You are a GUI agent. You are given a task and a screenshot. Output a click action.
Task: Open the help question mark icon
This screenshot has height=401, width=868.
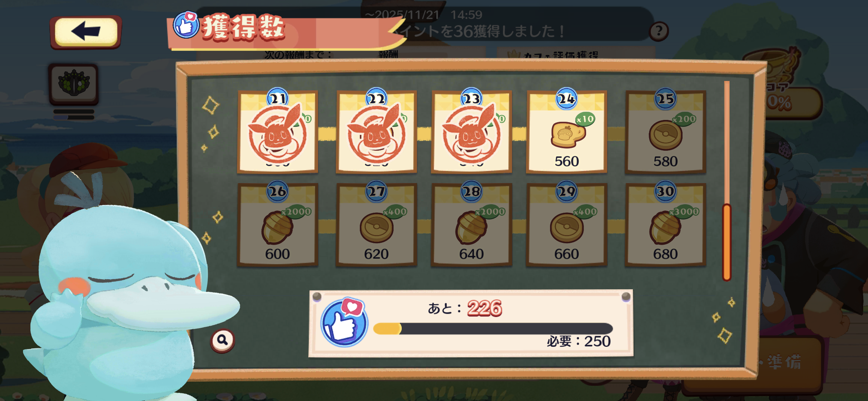click(x=659, y=31)
